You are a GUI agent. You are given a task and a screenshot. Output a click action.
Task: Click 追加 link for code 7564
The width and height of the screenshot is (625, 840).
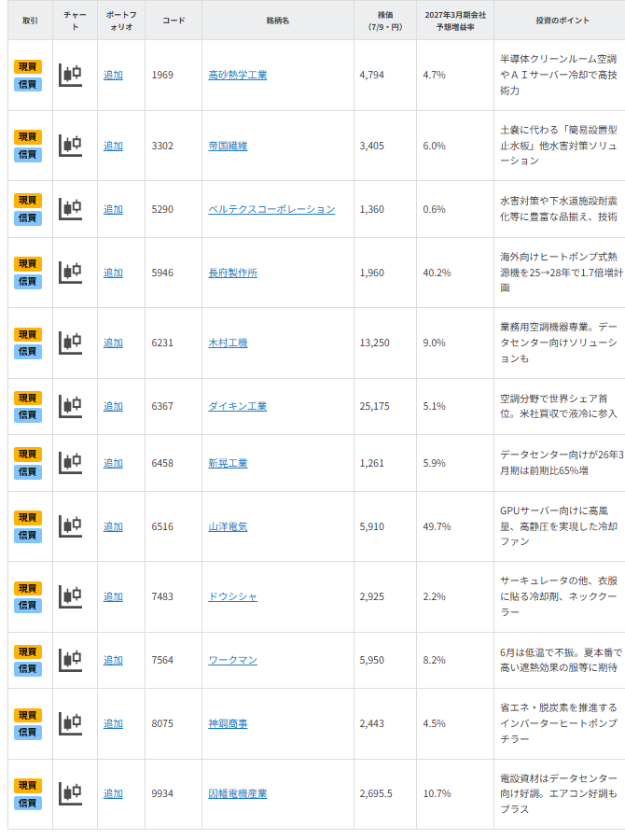(x=113, y=660)
